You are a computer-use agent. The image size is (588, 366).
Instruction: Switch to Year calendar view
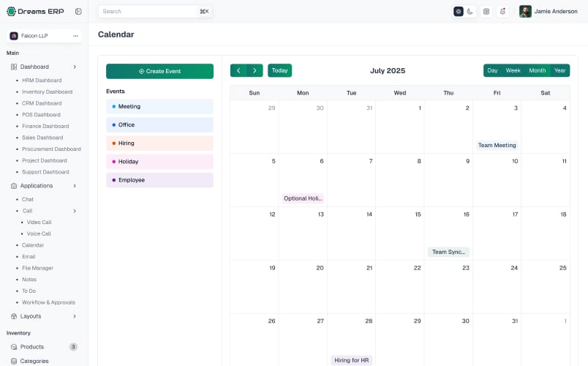(x=560, y=70)
